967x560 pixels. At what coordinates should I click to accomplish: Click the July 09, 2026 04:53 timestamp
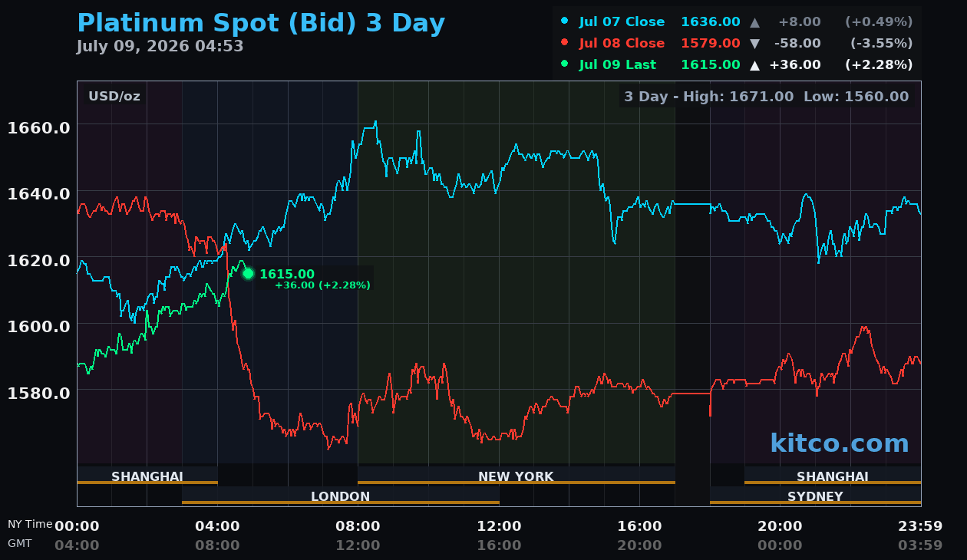click(160, 46)
